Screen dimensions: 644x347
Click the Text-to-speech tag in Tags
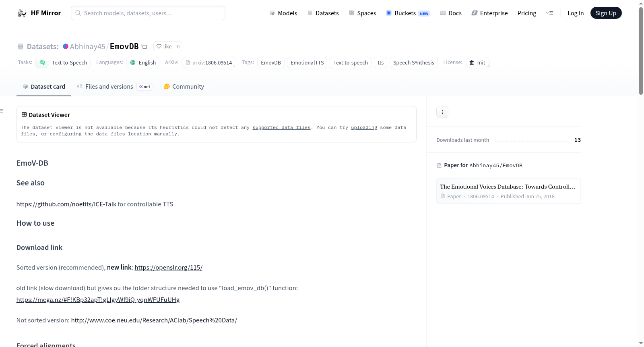[351, 62]
